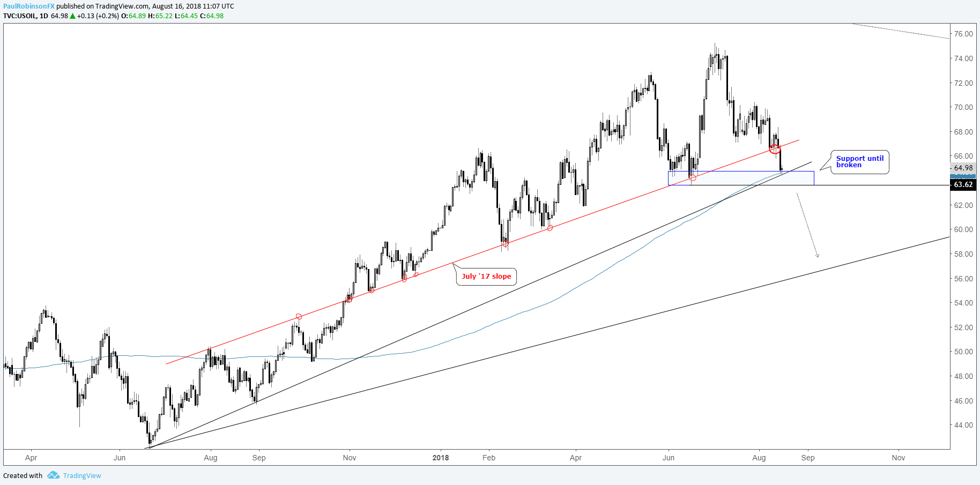Click the Apr label at left of time axis
This screenshot has width=980, height=485.
point(31,458)
